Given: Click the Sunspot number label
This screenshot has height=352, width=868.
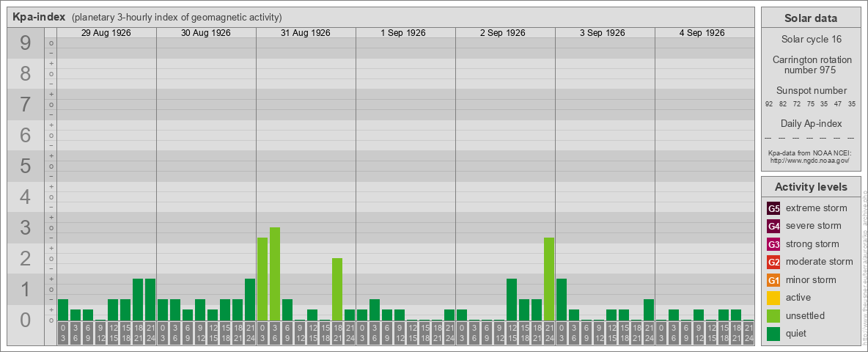Looking at the screenshot, I should (x=811, y=90).
